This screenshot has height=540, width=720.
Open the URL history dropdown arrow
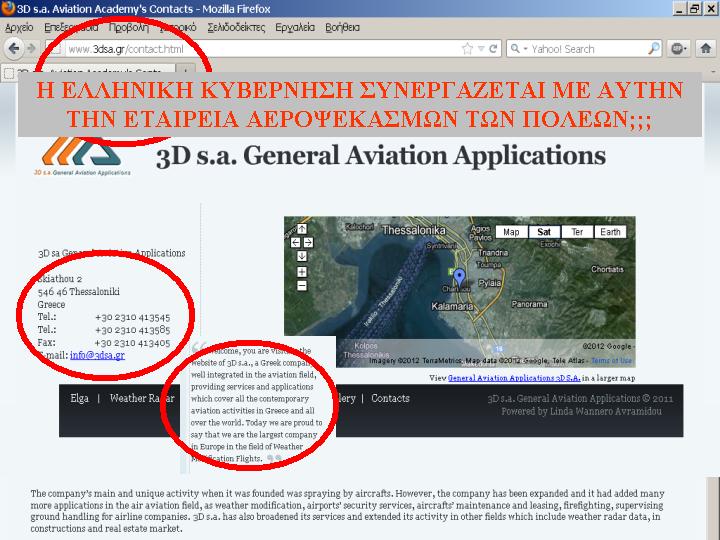(x=481, y=49)
